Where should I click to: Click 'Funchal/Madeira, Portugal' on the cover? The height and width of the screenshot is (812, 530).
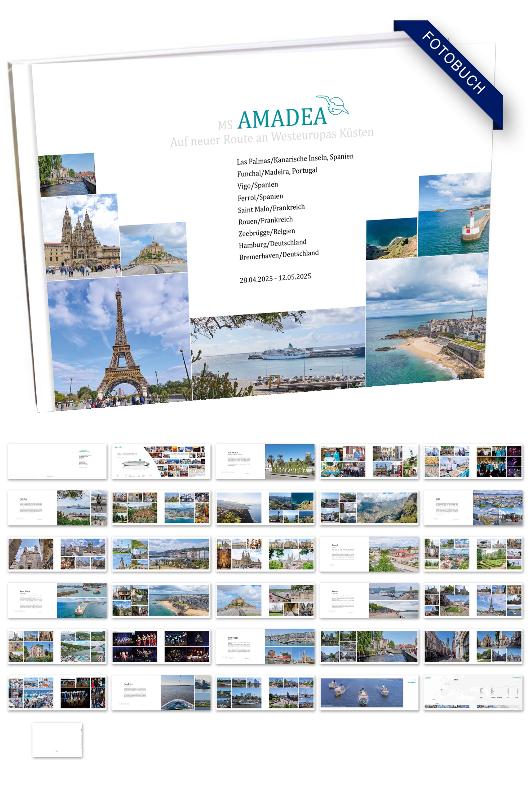pyautogui.click(x=277, y=172)
